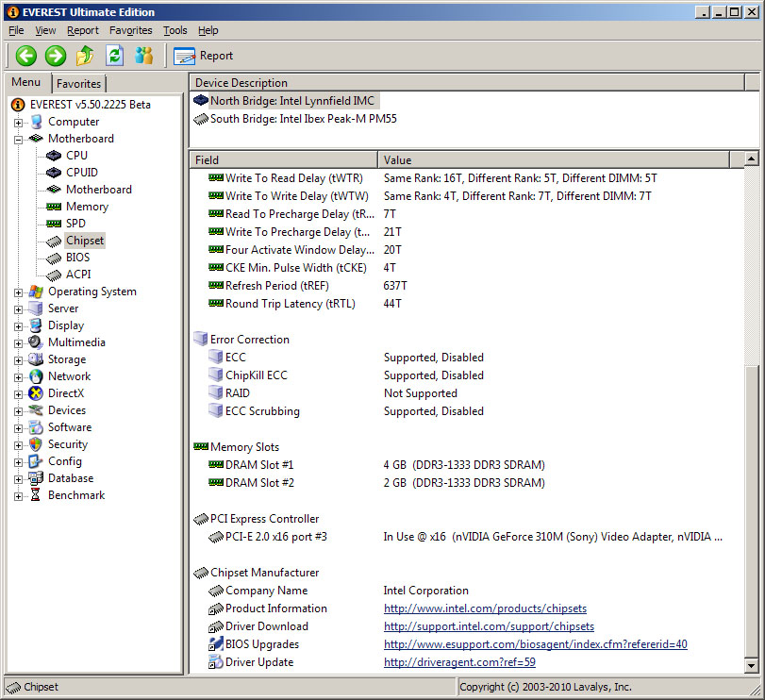Open the esupport biosagent link
Image resolution: width=765 pixels, height=700 pixels.
click(x=535, y=644)
